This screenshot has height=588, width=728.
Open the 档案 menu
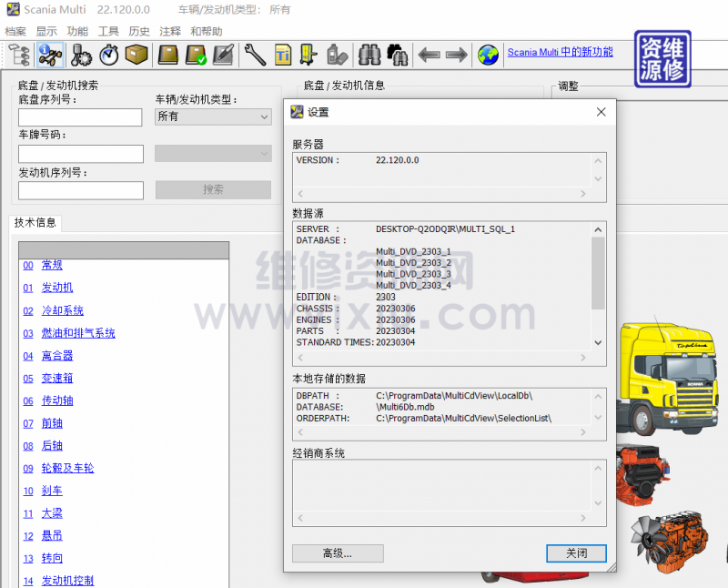(x=15, y=32)
